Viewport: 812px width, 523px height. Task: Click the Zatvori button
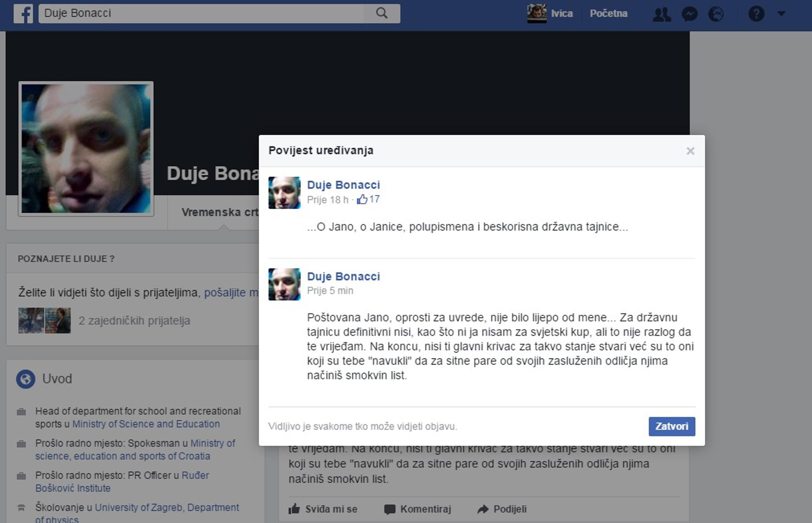(x=671, y=426)
